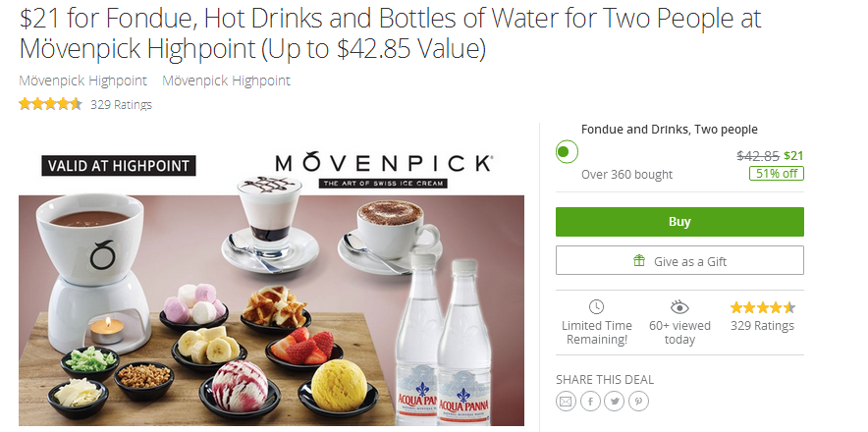This screenshot has width=868, height=432.
Task: Share deal via email icon
Action: (566, 401)
